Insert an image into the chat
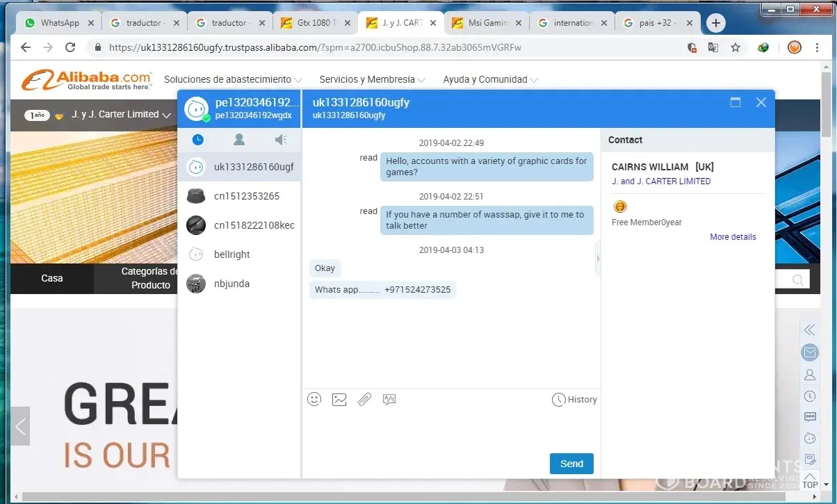The height and width of the screenshot is (504, 837). [339, 399]
